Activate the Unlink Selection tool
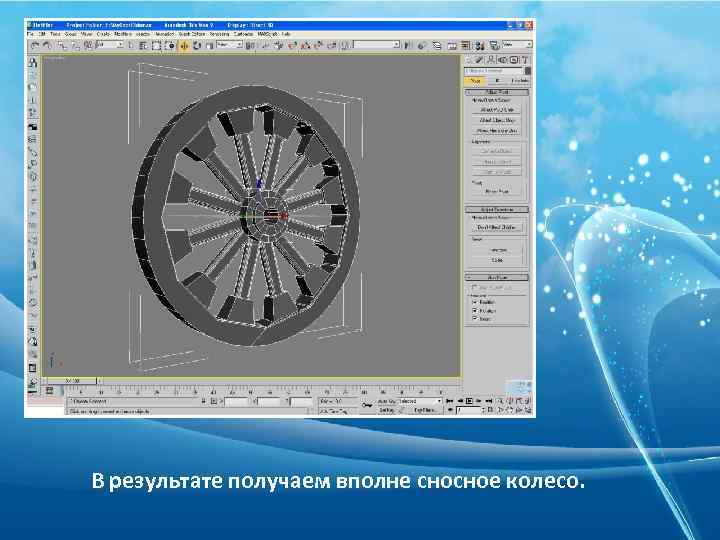Screen dimensions: 720x540 pyautogui.click(x=75, y=45)
